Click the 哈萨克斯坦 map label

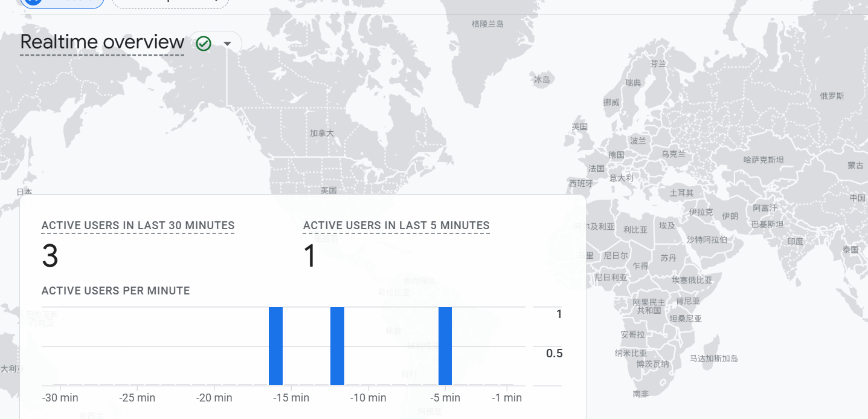[763, 160]
